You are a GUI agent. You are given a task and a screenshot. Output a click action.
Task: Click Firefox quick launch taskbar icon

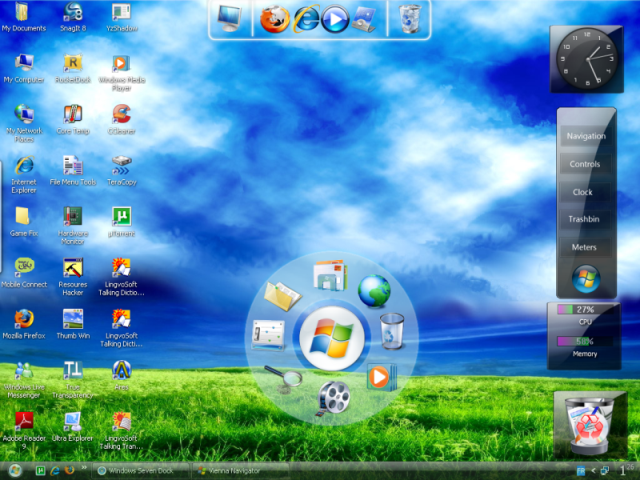69,471
